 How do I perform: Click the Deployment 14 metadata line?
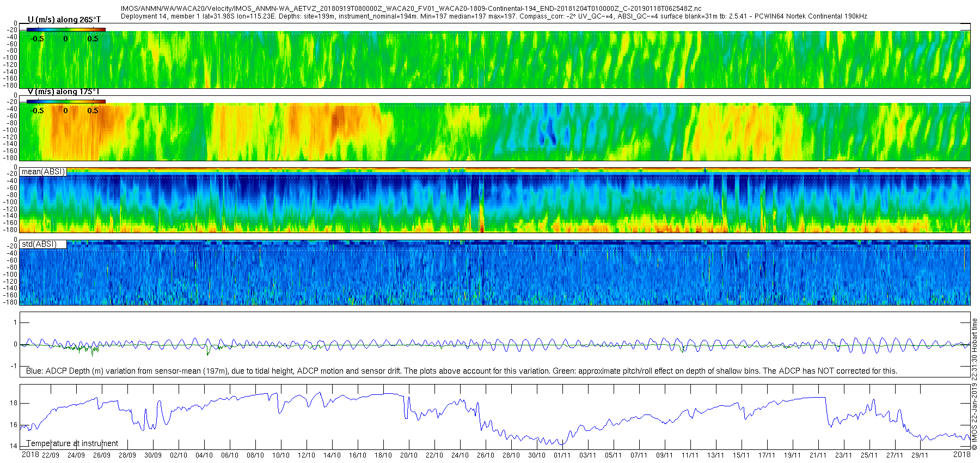click(x=494, y=16)
